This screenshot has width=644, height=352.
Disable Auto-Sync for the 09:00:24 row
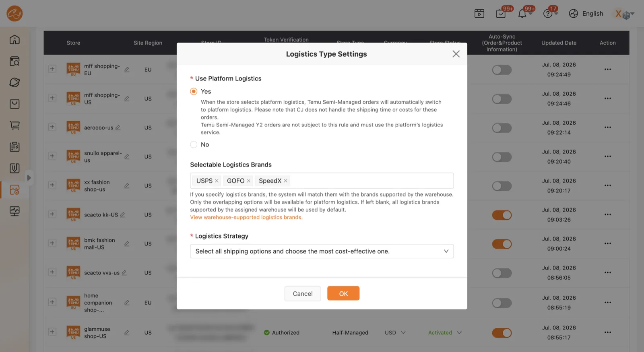pyautogui.click(x=502, y=244)
